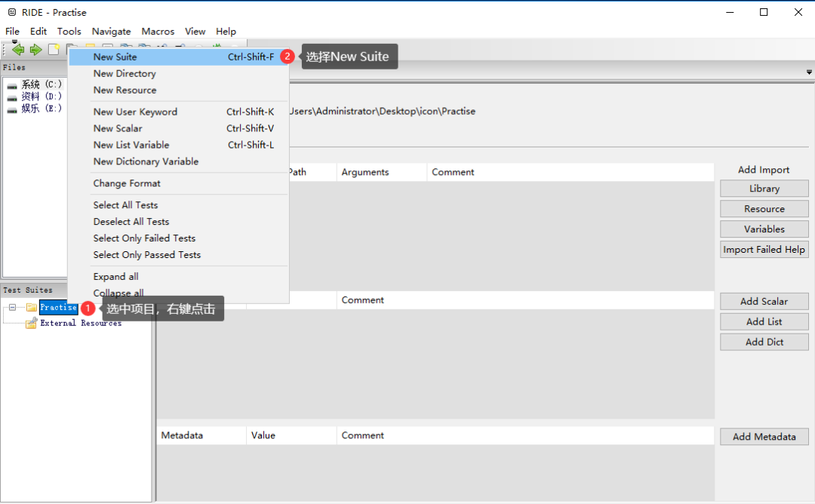
Task: Click the 资料 (D:) drive icon
Action: click(x=11, y=97)
